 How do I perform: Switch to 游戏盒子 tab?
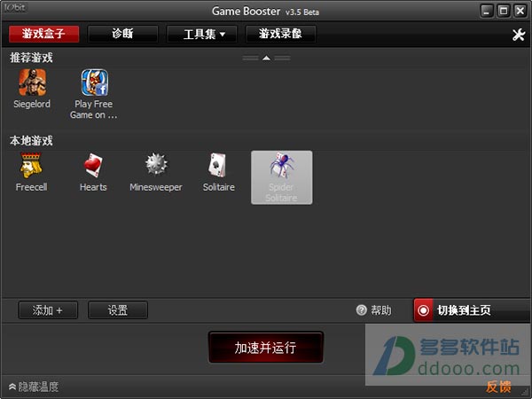coord(43,34)
